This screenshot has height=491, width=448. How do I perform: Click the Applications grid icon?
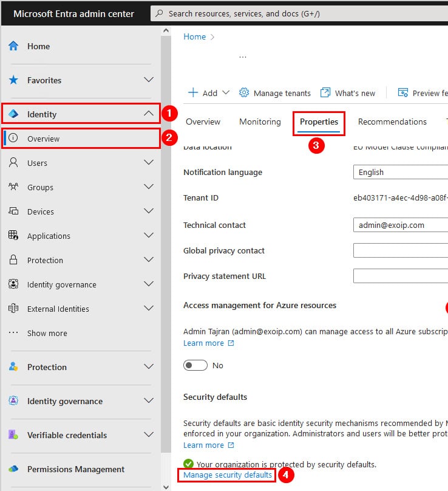[x=13, y=235]
